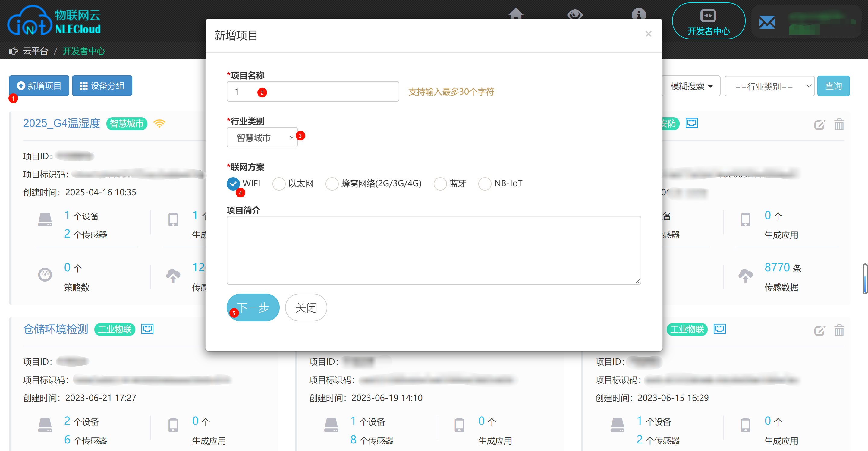
Task: Select the 蓝牙 networking option
Action: tap(440, 184)
